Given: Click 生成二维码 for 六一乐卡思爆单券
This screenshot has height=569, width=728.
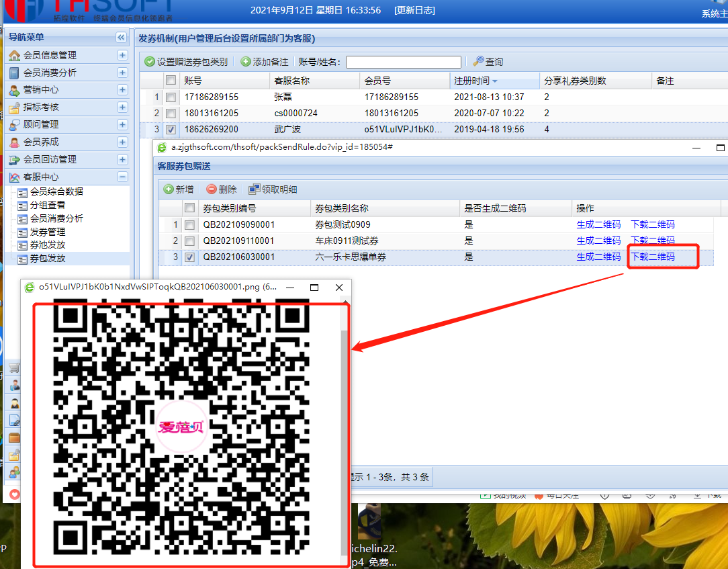Looking at the screenshot, I should [598, 257].
